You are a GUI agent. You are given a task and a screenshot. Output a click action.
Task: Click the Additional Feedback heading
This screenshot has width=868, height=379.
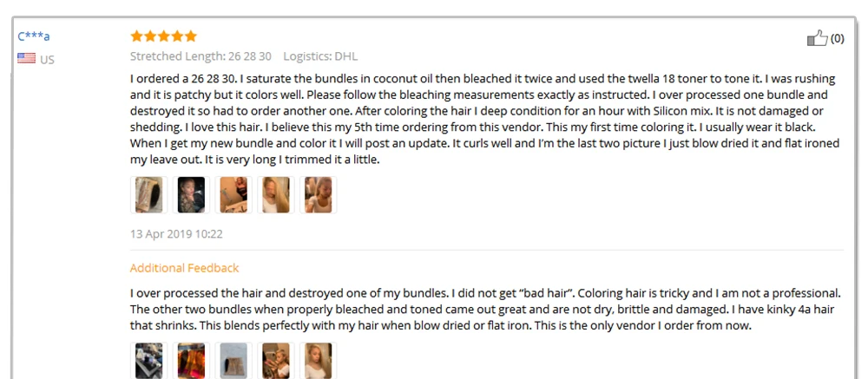[184, 268]
